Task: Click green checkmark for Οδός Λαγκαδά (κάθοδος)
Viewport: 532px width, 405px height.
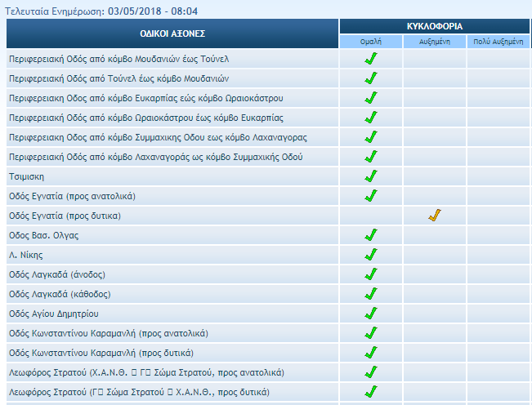Action: coord(371,294)
